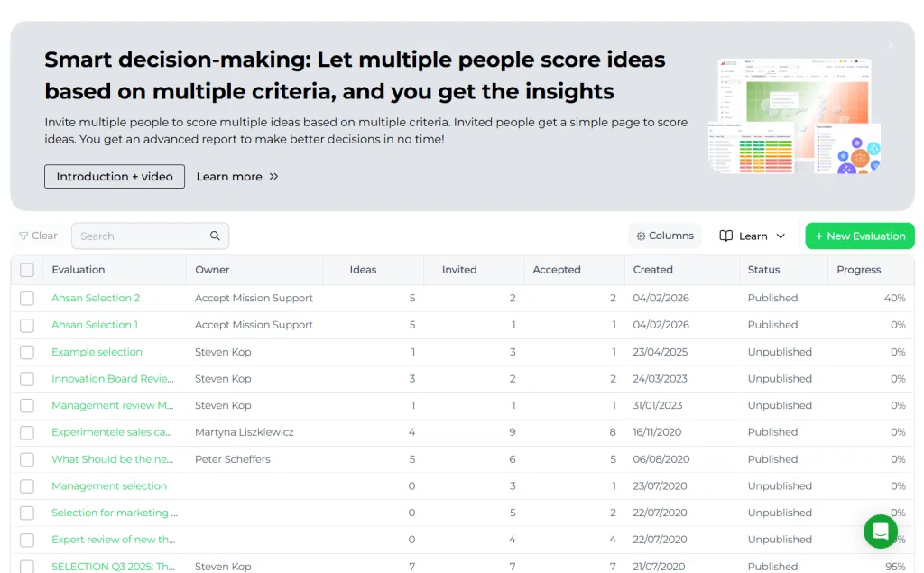This screenshot has width=924, height=573.
Task: Click the 16/11/2020 created date
Action: 657,432
